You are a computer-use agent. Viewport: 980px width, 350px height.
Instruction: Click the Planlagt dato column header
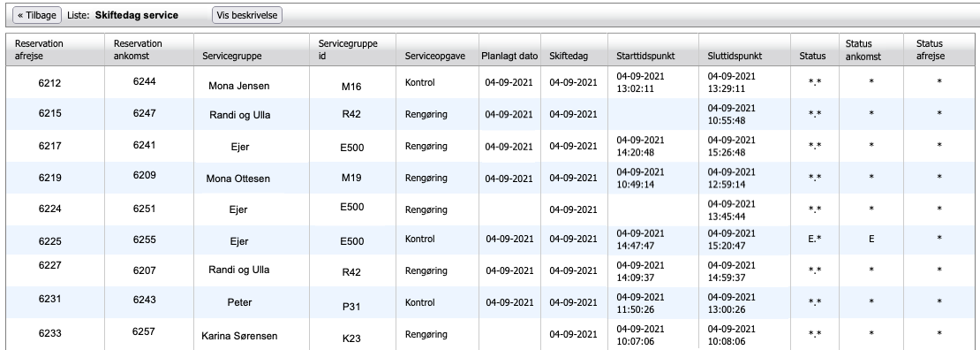pos(509,56)
